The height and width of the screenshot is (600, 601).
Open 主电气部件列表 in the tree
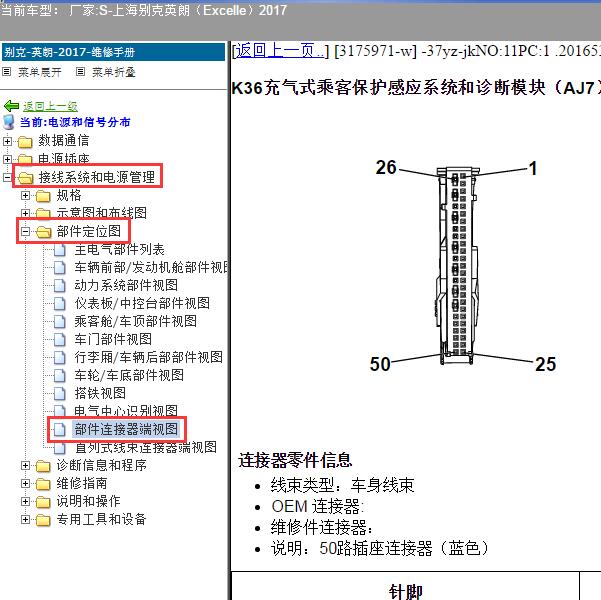pyautogui.click(x=120, y=250)
